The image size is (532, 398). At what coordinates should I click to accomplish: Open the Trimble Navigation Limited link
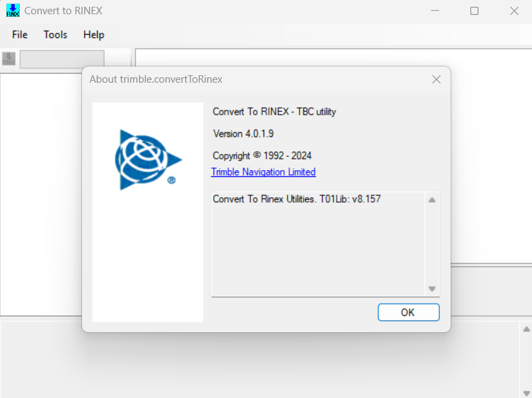(x=263, y=172)
